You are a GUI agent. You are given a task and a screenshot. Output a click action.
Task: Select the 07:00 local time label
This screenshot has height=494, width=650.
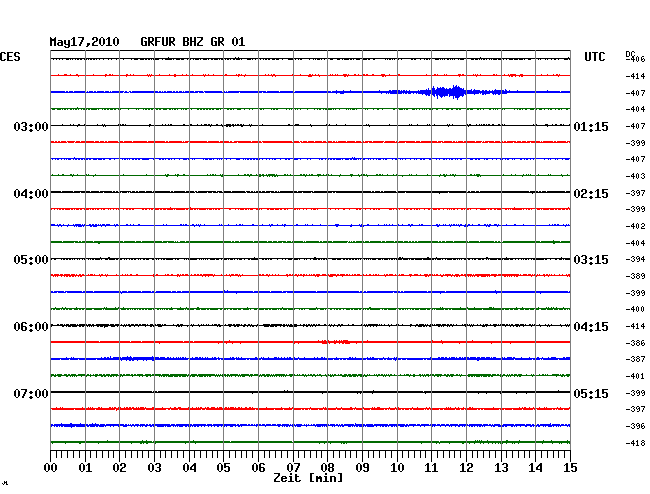click(x=31, y=393)
